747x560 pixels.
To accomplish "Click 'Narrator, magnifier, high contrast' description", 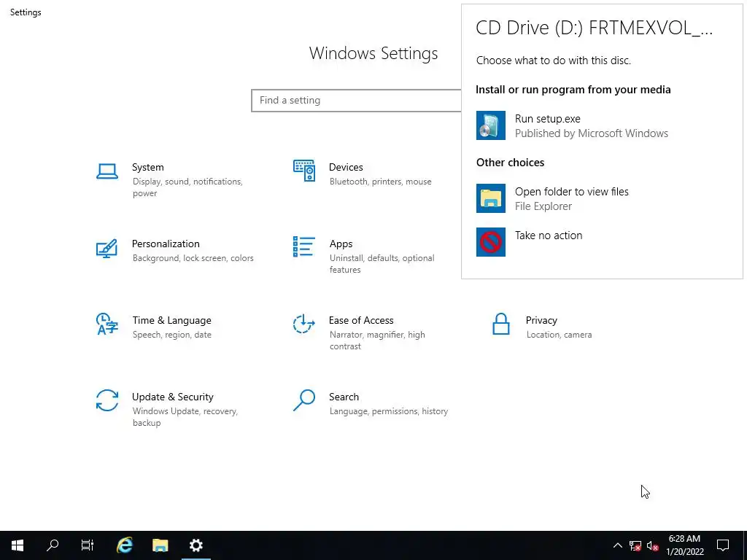I will pyautogui.click(x=377, y=341).
